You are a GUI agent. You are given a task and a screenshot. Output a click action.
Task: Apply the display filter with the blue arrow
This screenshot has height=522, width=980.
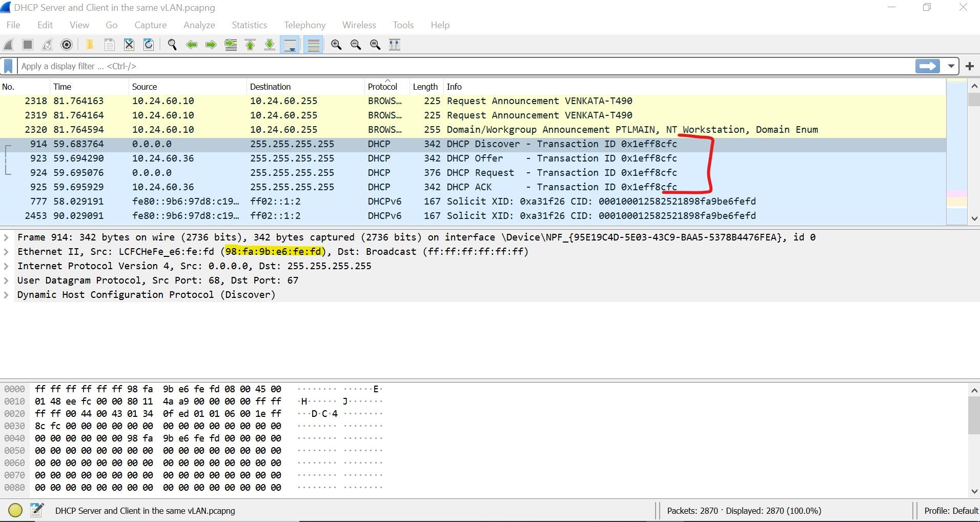point(927,66)
